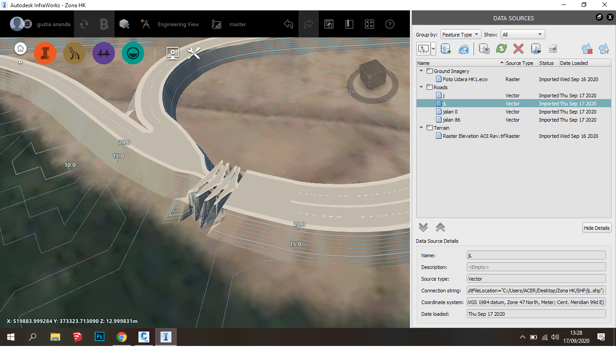Click the ViewCube navigation cube
616x364 pixels.
point(372,76)
